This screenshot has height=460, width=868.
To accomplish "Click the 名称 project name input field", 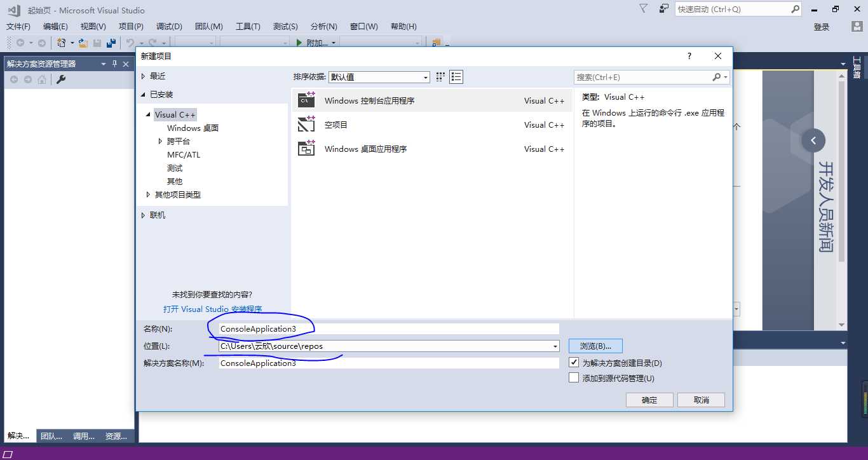I will point(389,329).
